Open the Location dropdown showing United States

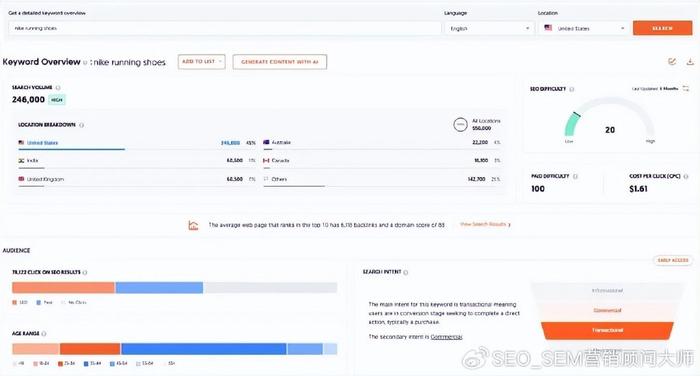click(x=583, y=28)
